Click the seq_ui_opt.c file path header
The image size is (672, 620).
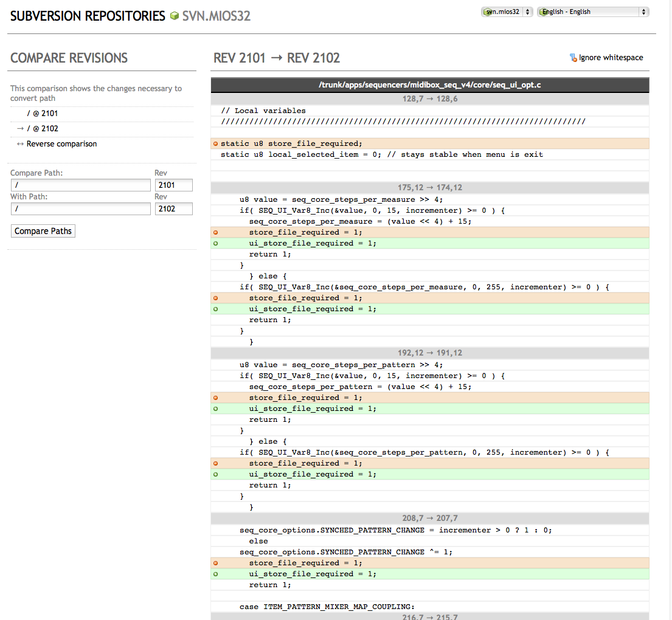pos(429,85)
